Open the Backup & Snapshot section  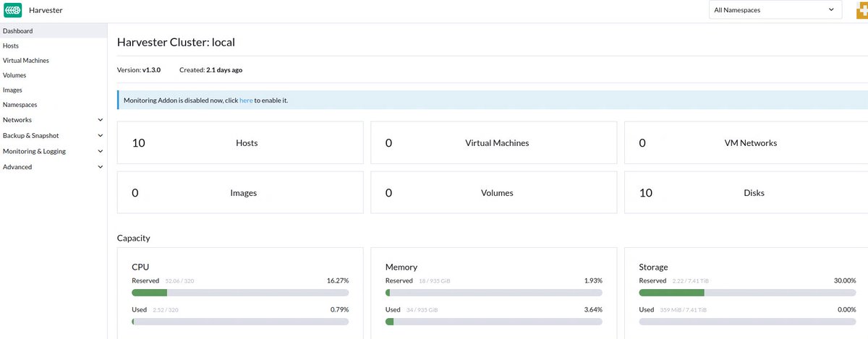[x=54, y=135]
